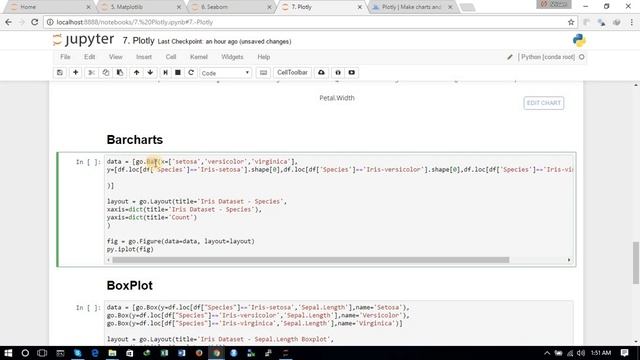Reload the page in browser
640x360 pixels.
35,22
